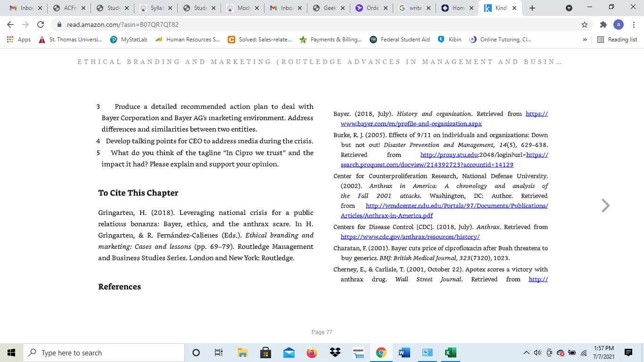Viewport: 644px width, 362px height.
Task: Open the cdc.gov anthrax history link
Action: point(410,237)
